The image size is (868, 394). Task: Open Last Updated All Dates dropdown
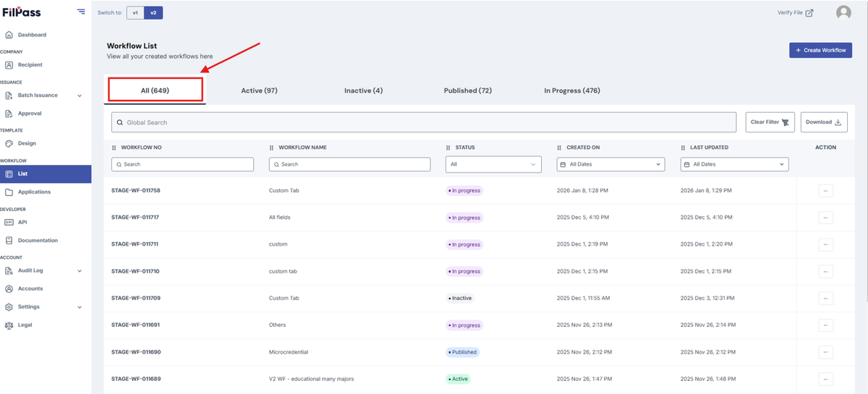click(x=734, y=164)
